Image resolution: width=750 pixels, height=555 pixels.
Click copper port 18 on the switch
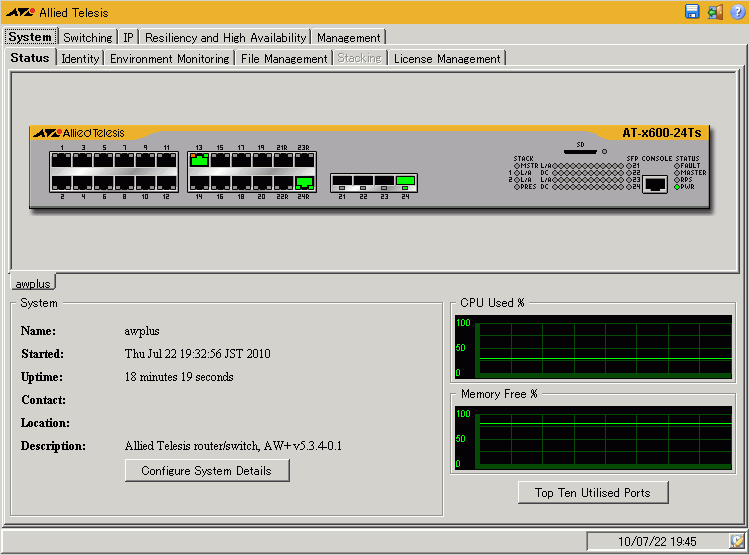point(242,183)
